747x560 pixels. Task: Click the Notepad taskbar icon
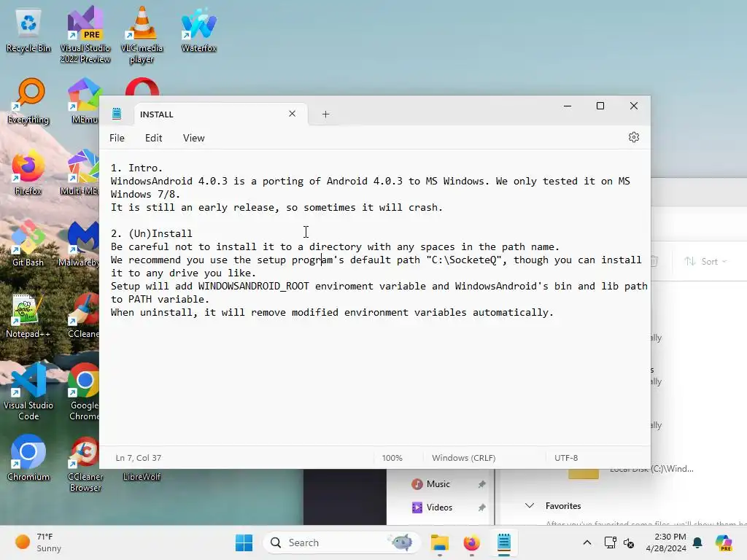point(503,542)
